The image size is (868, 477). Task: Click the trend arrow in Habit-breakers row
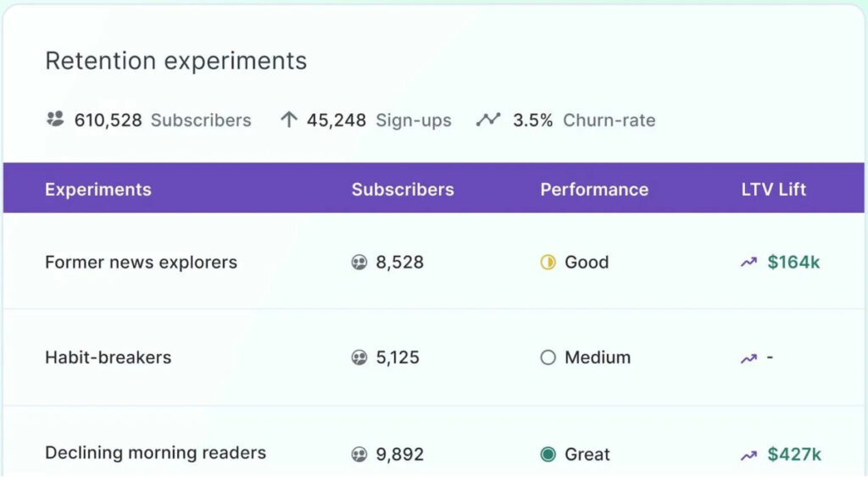pos(749,358)
